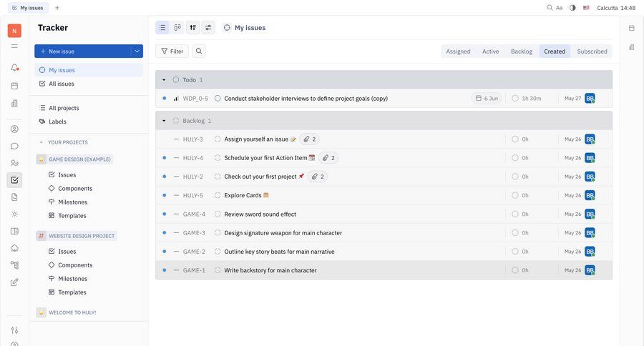Click the US flag language icon
Image resolution: width=644 pixels, height=346 pixels.
[x=587, y=8]
